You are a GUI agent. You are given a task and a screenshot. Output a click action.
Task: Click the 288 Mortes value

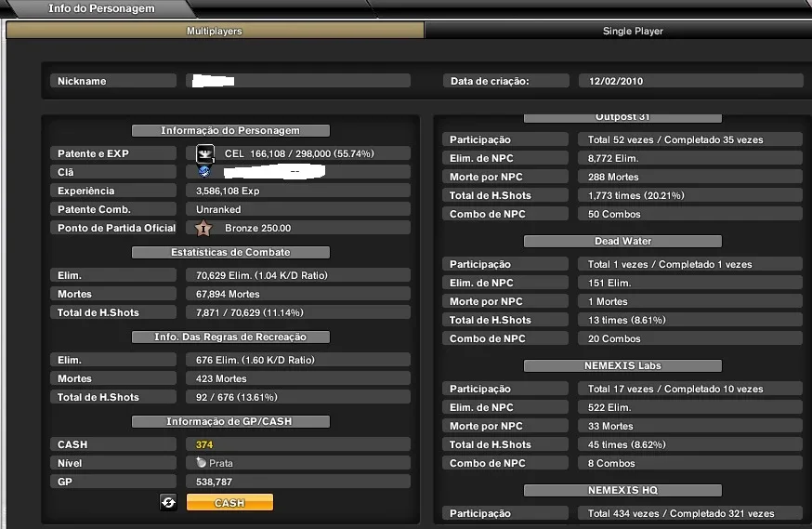coord(613,178)
